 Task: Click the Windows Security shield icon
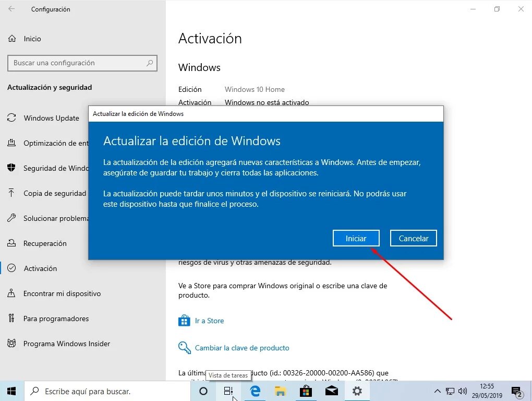(11, 168)
